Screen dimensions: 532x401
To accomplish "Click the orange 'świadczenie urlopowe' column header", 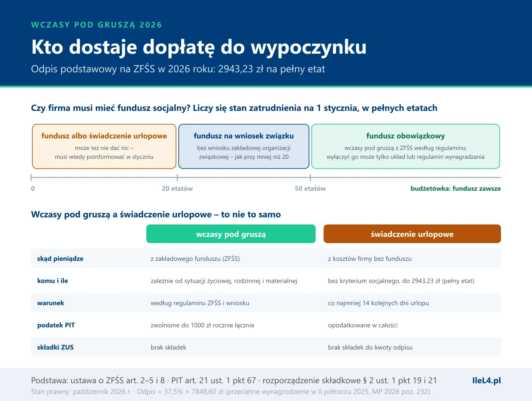I will pos(412,234).
